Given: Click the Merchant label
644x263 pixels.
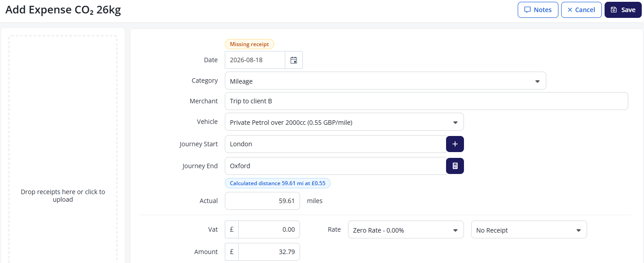Looking at the screenshot, I should pyautogui.click(x=204, y=101).
